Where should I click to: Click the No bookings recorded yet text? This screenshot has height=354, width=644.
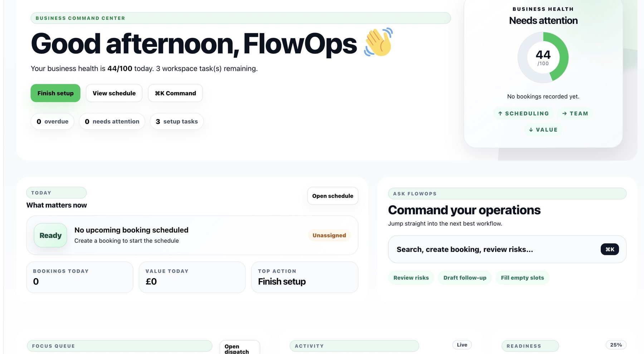[543, 96]
